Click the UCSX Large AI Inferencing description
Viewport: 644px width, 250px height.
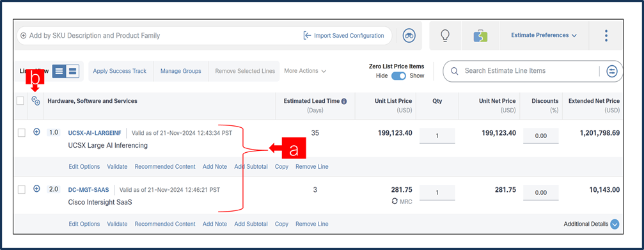pos(107,145)
